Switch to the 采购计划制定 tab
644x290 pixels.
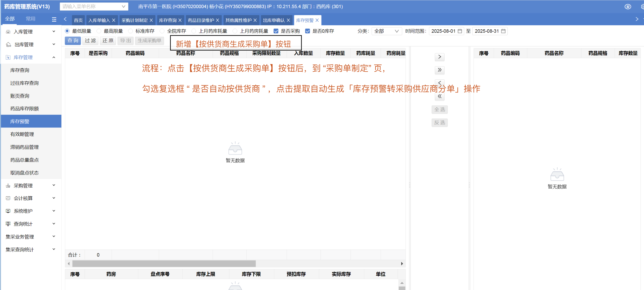pos(135,20)
